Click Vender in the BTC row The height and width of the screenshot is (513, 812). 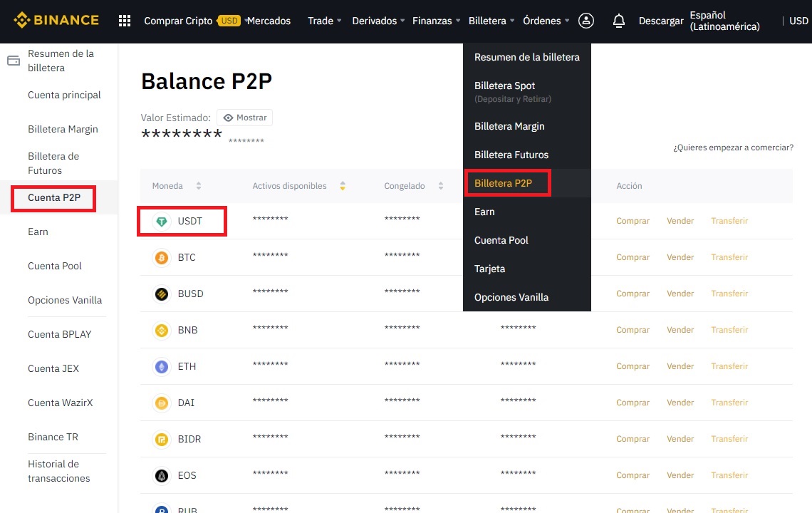click(x=680, y=257)
